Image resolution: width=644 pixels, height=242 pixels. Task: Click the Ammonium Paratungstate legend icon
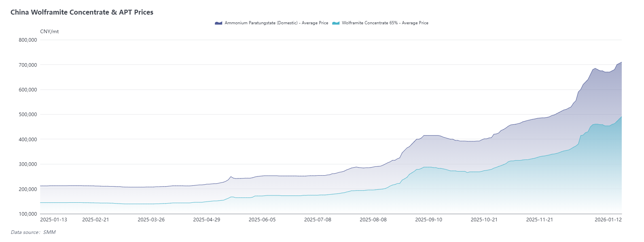click(x=218, y=23)
